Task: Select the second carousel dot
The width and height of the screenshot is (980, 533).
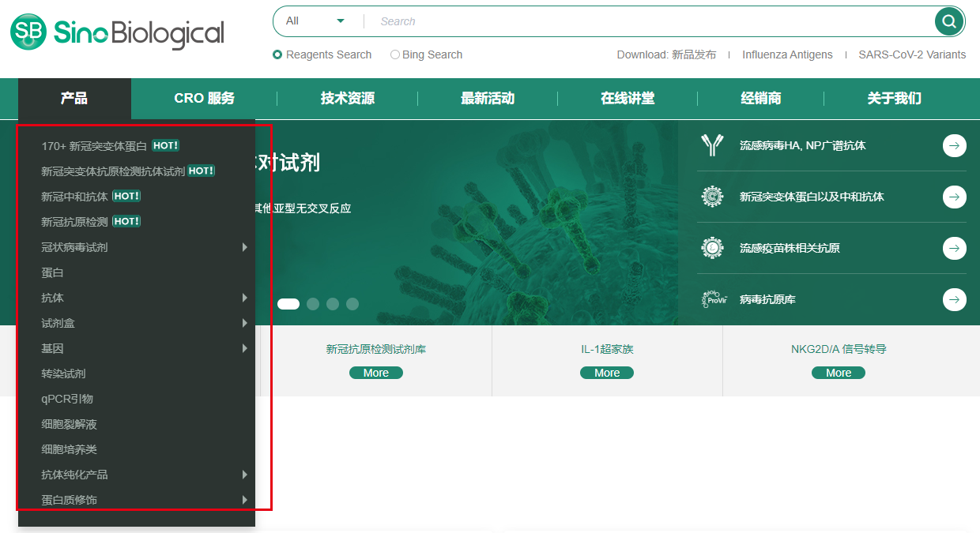Action: [313, 304]
